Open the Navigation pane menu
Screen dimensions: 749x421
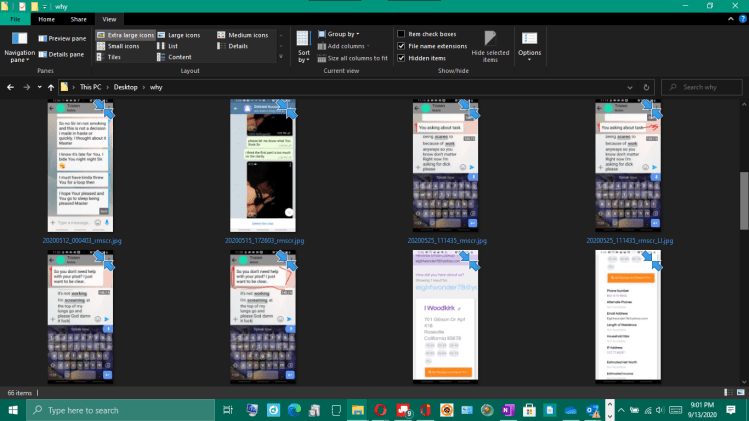point(19,51)
